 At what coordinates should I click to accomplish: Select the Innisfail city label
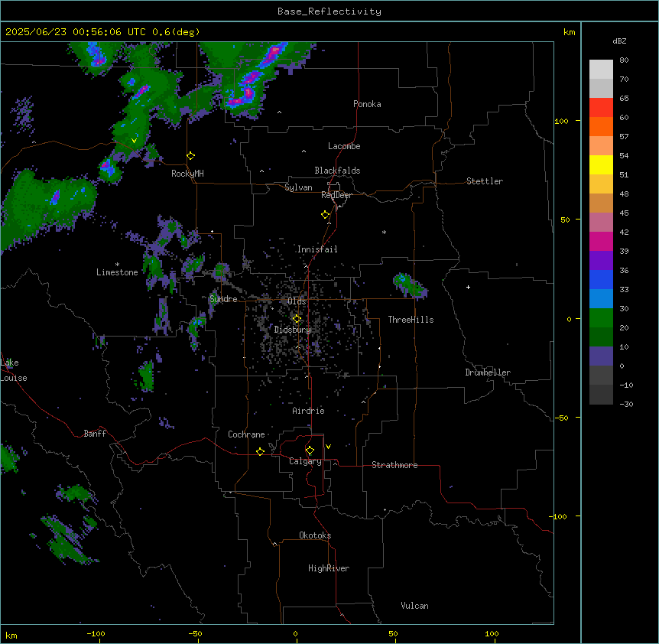click(317, 249)
